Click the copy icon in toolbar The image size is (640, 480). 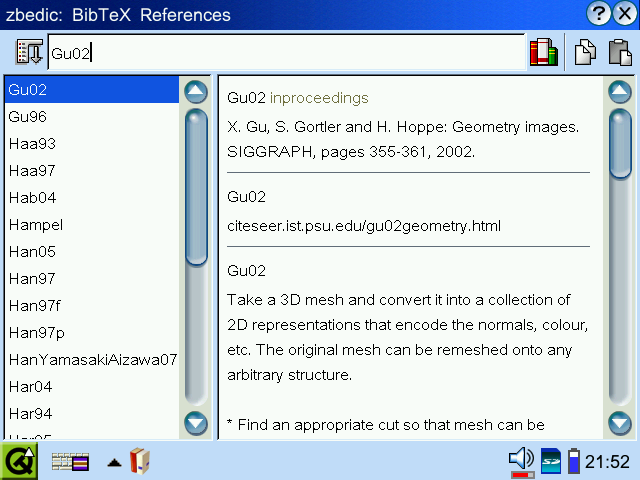tap(585, 53)
